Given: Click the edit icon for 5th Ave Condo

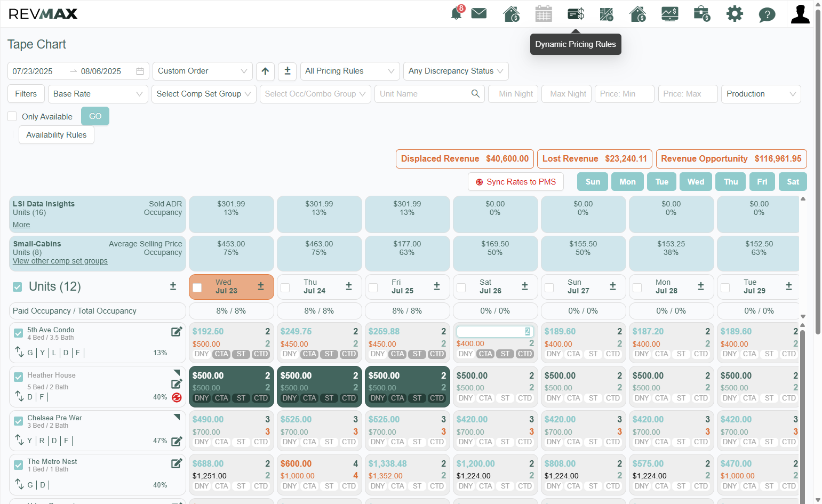Looking at the screenshot, I should tap(177, 332).
